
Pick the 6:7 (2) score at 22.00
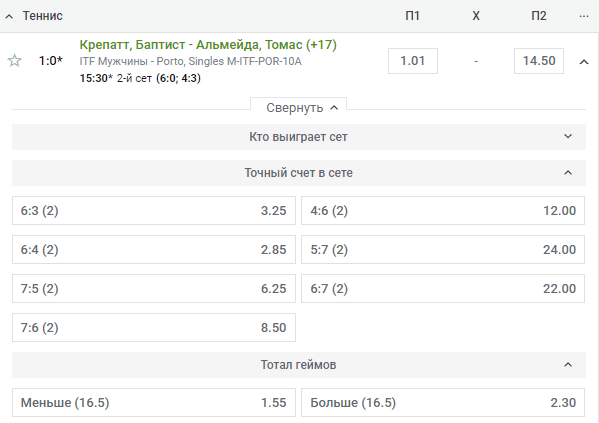click(443, 288)
